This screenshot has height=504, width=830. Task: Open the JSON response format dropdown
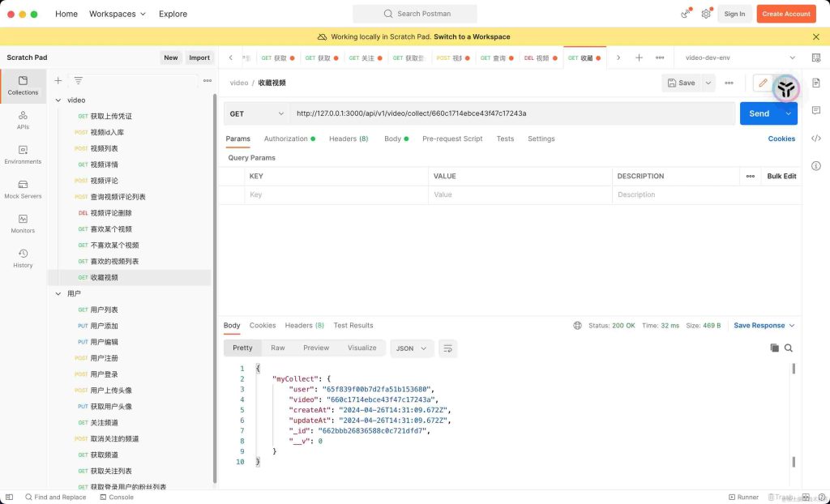pos(411,347)
